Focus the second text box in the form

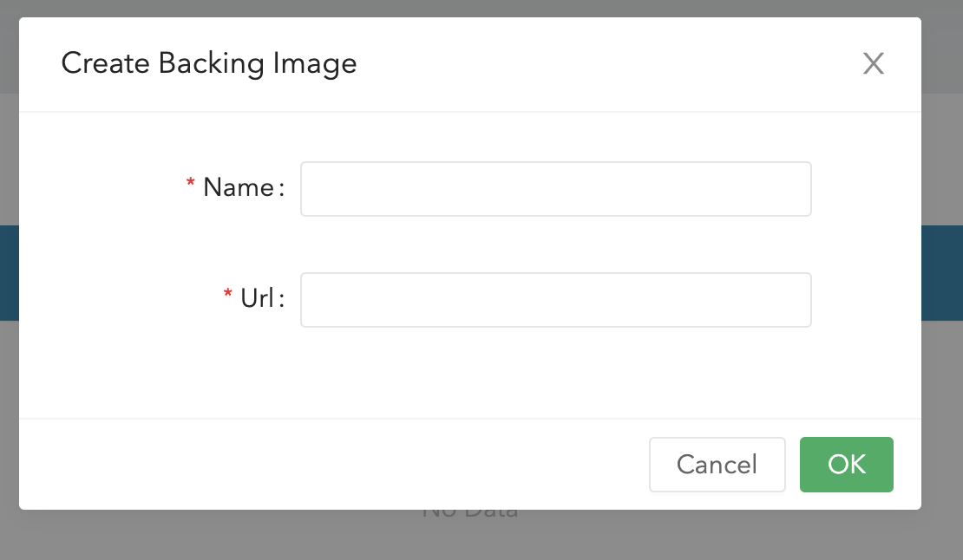(x=555, y=299)
